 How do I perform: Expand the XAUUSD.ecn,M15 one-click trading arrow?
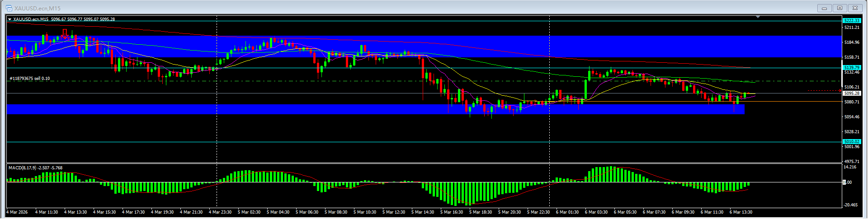pos(9,19)
